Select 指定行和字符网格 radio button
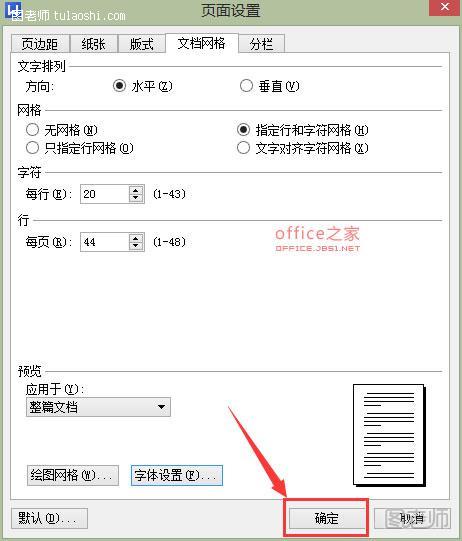Screen dimensions: 462x541 point(243,130)
